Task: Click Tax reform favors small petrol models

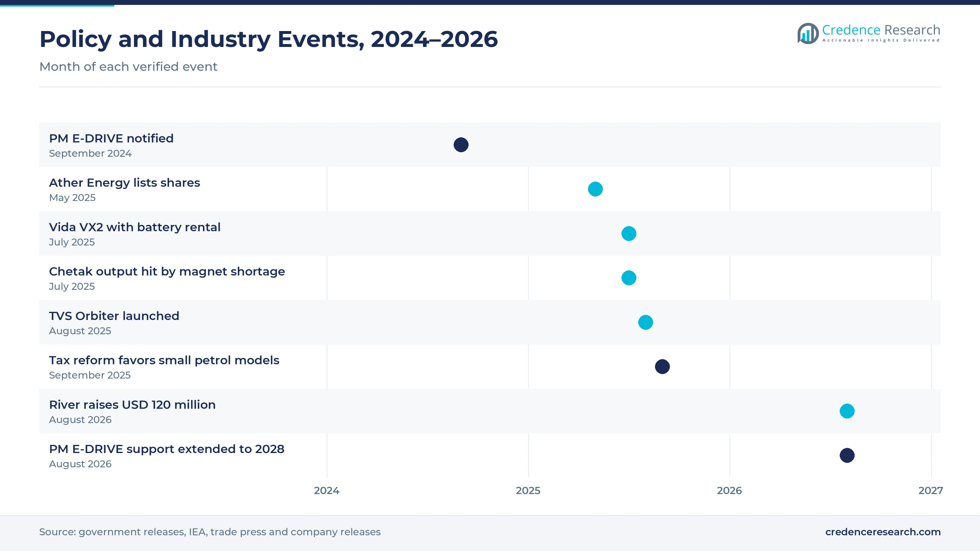Action: pyautogui.click(x=164, y=360)
